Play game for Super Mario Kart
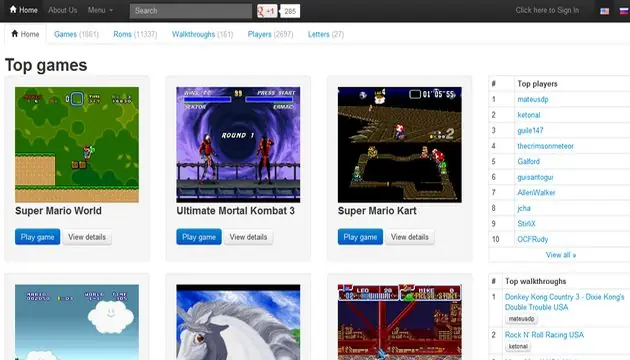 click(x=360, y=237)
